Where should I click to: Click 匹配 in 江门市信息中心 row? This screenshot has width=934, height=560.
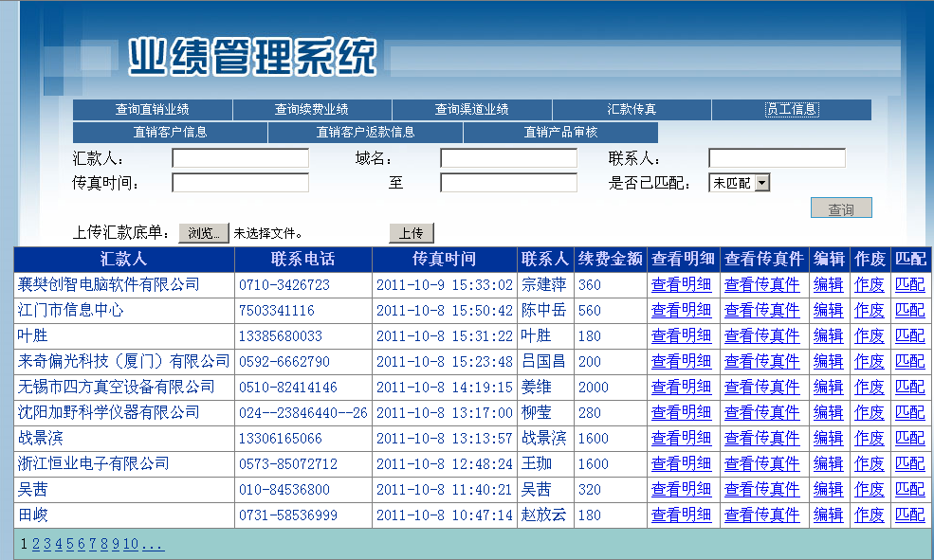[x=910, y=311]
